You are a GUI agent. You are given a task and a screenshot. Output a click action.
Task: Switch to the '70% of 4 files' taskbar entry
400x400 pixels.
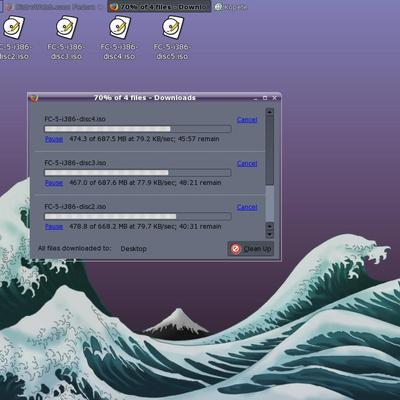pos(159,7)
